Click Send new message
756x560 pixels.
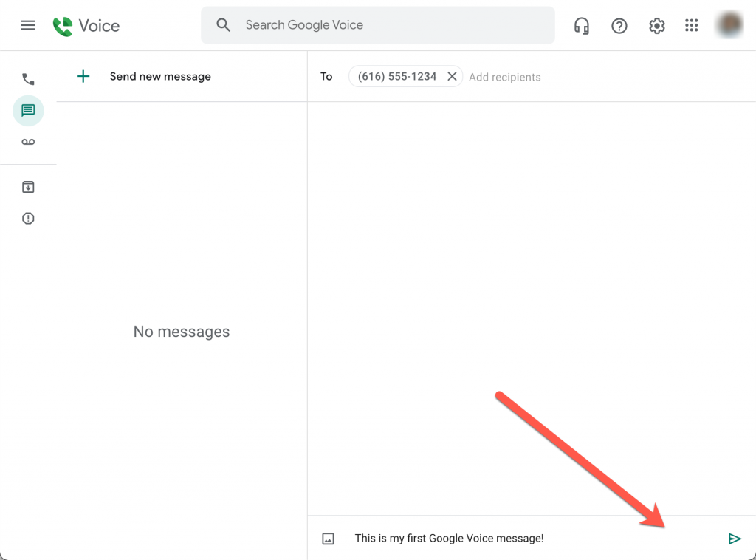click(x=159, y=76)
